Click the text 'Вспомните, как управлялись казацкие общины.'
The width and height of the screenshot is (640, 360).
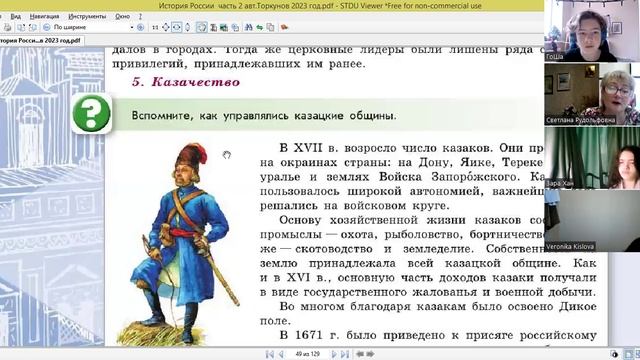[264, 116]
